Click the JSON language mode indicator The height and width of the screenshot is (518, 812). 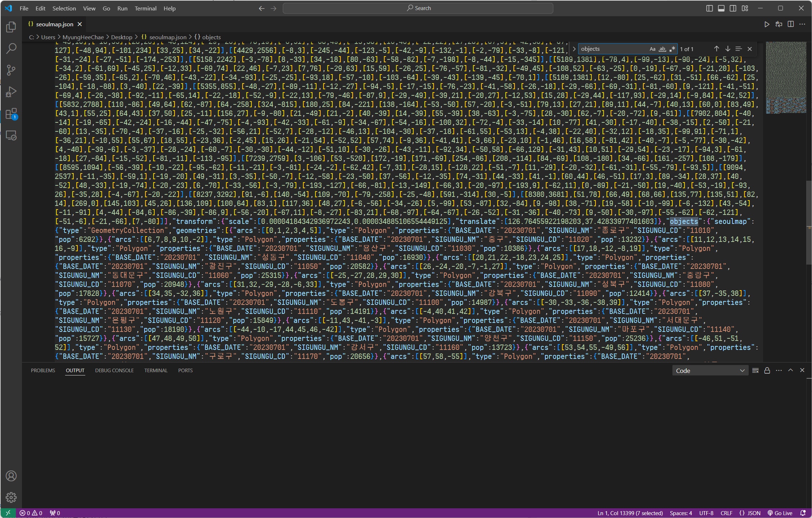pos(750,513)
